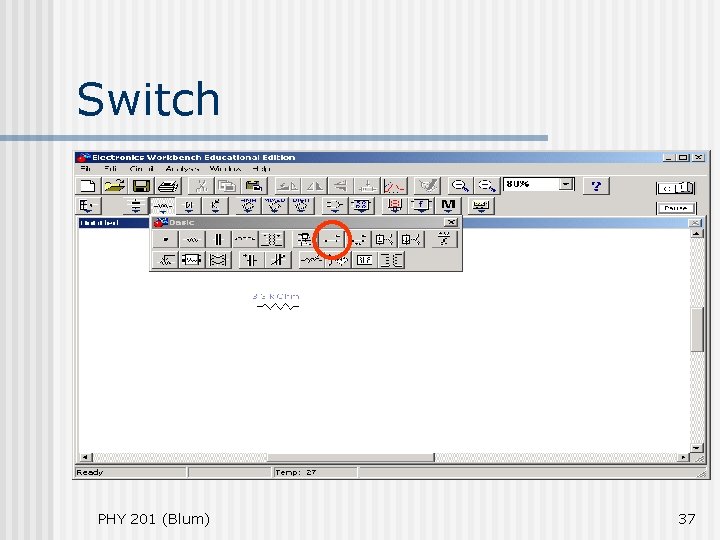Print the circuit with the printer icon
This screenshot has height=540, width=720.
click(168, 186)
